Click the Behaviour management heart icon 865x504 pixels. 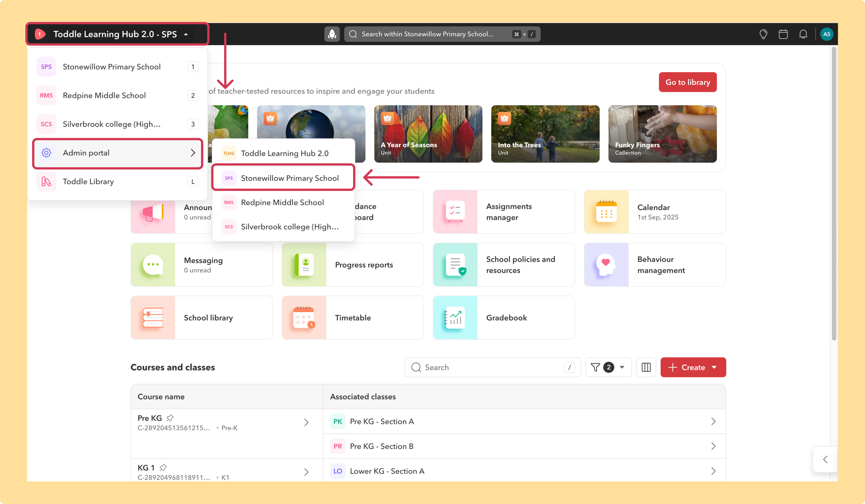[x=606, y=265]
